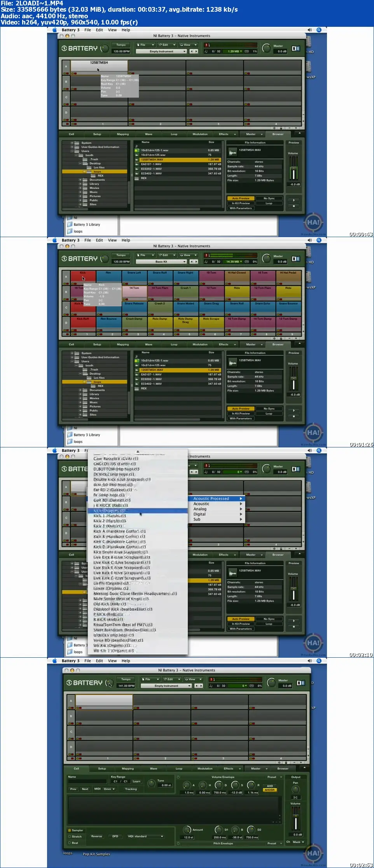The height and width of the screenshot is (868, 374).
Task: Click the Name field in the Cell panel
Action: (x=87, y=781)
